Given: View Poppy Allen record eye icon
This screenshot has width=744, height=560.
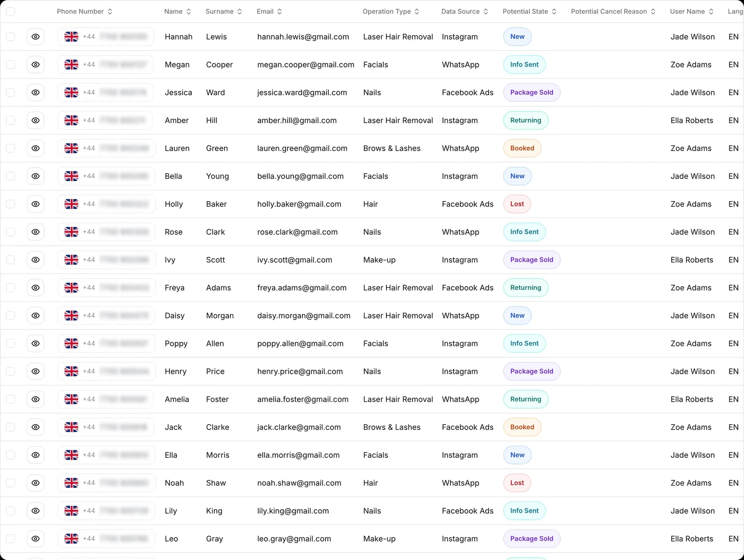Looking at the screenshot, I should coord(35,344).
